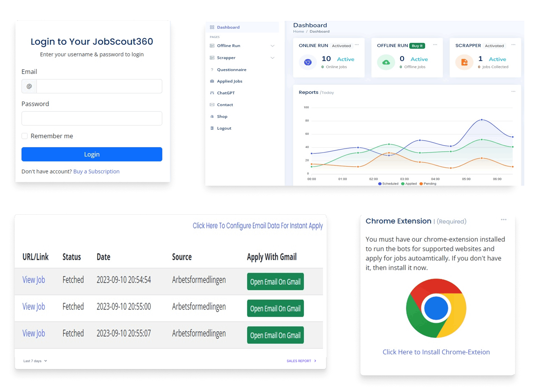Collapse the Scrapper submenu chevron
539x392 pixels.
[273, 58]
